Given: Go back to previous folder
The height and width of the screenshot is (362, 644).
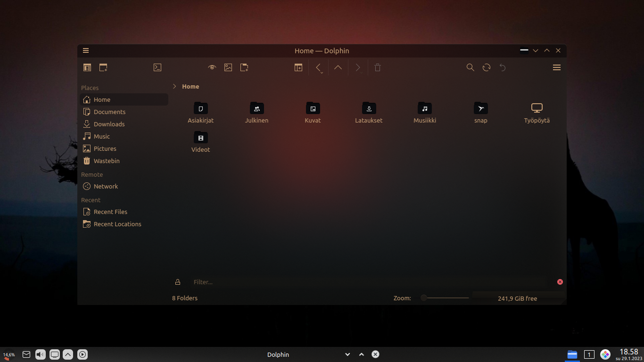Looking at the screenshot, I should pos(319,68).
